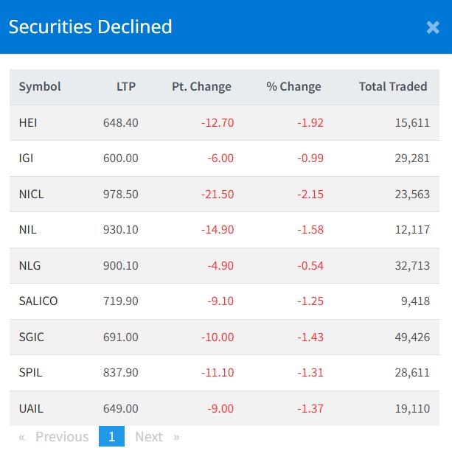Click the NIL symbol entry
This screenshot has height=476, width=452.
(27, 230)
